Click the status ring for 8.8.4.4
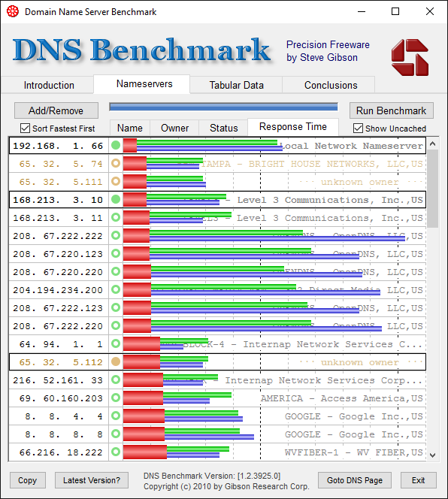 (116, 416)
